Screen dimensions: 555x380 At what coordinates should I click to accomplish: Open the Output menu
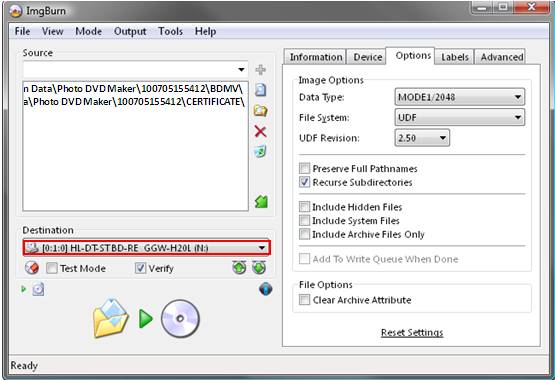click(130, 31)
